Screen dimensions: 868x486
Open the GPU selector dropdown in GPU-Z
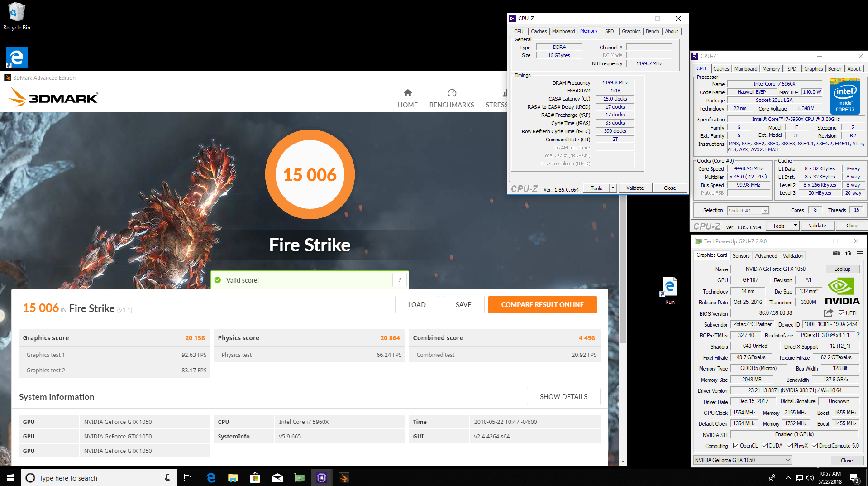coord(742,460)
